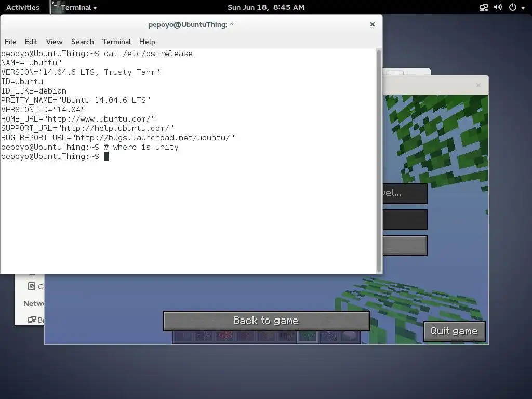Open the File menu in terminal
Viewport: 532px width, 399px height.
coord(10,42)
